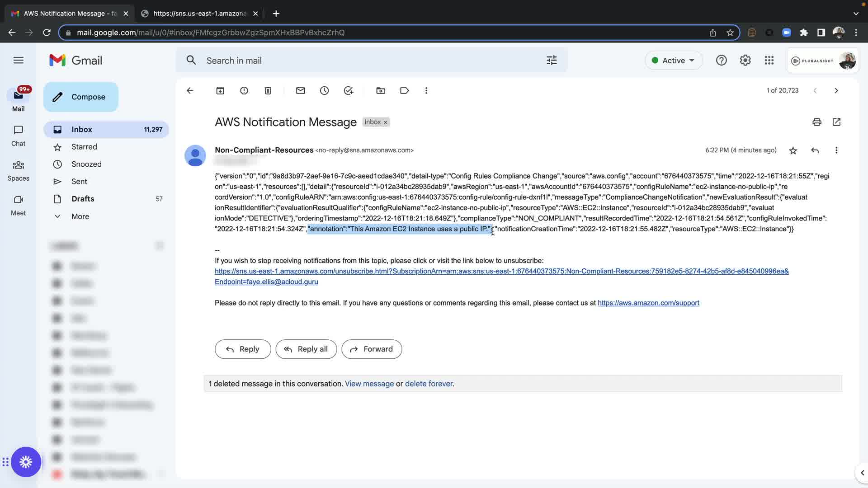Open the View message link

(x=369, y=384)
